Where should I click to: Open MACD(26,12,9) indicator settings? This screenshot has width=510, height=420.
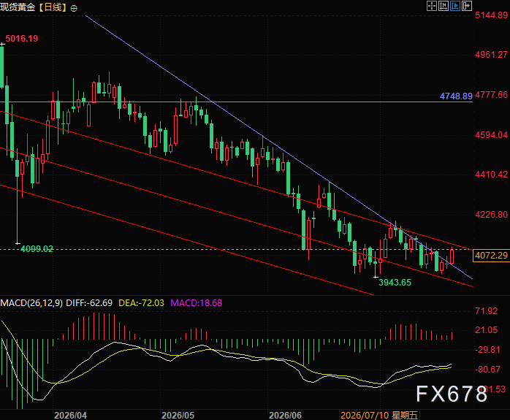pyautogui.click(x=31, y=303)
